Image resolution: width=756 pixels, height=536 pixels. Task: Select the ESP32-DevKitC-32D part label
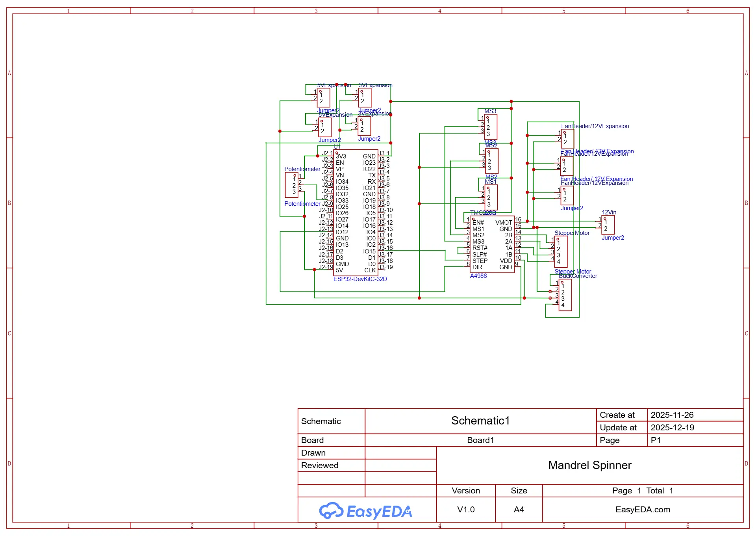[360, 279]
